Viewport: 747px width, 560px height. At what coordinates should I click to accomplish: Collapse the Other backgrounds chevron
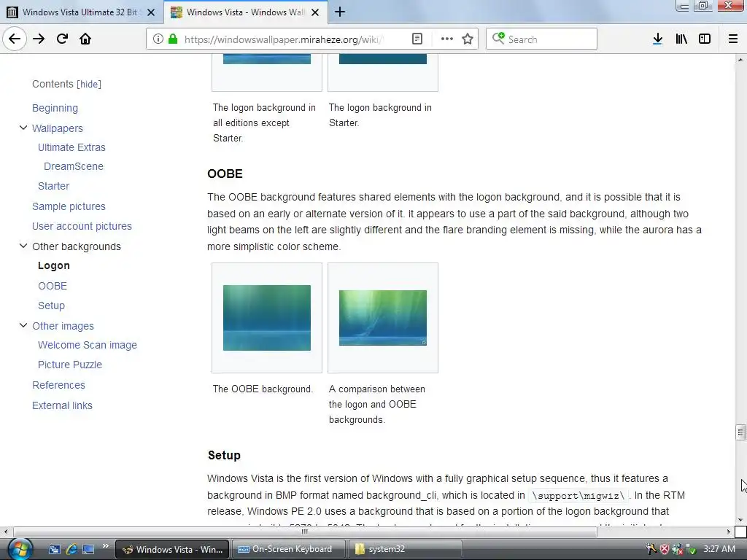[23, 246]
